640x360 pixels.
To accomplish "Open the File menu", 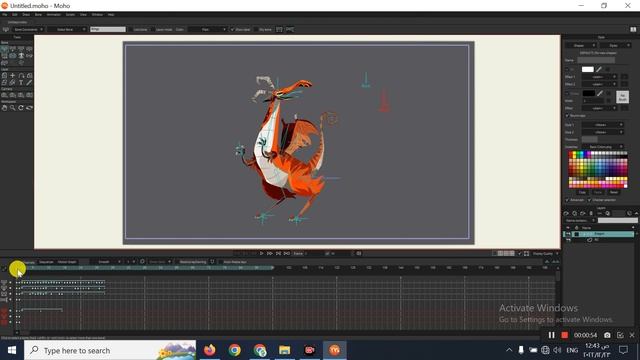I will tap(5, 15).
